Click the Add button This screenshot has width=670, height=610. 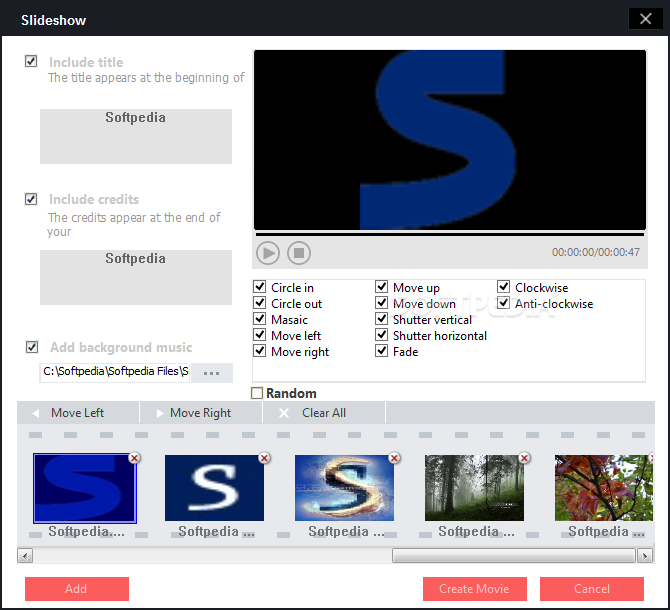coord(77,589)
